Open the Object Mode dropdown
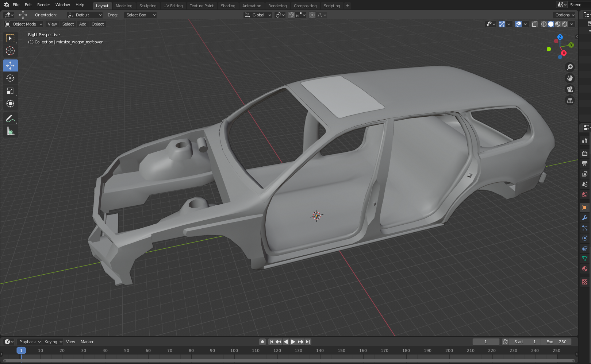Screen dimensions: 591x364 coord(24,24)
